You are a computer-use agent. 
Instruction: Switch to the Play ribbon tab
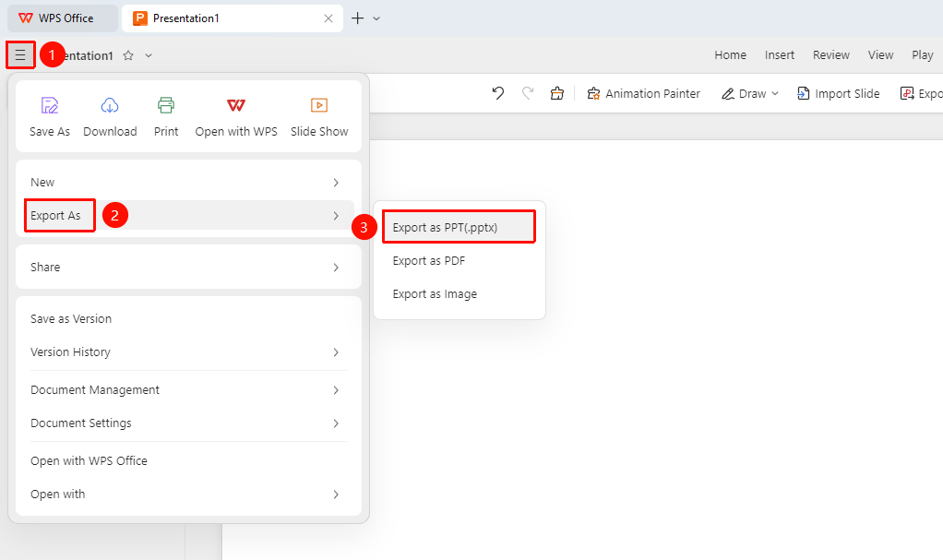coord(923,54)
